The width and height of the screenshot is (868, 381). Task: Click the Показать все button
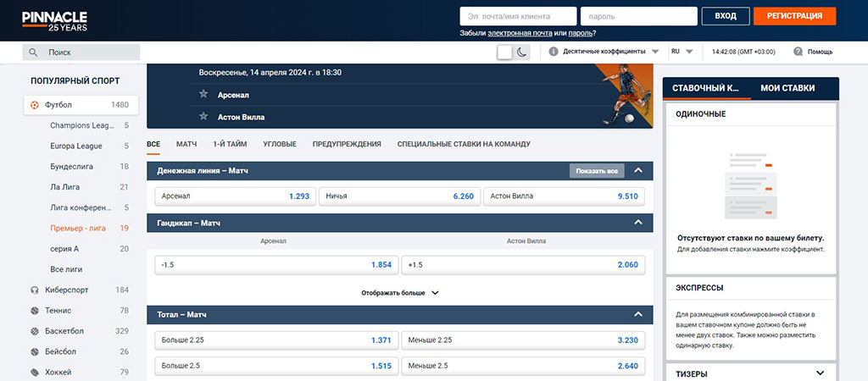597,171
